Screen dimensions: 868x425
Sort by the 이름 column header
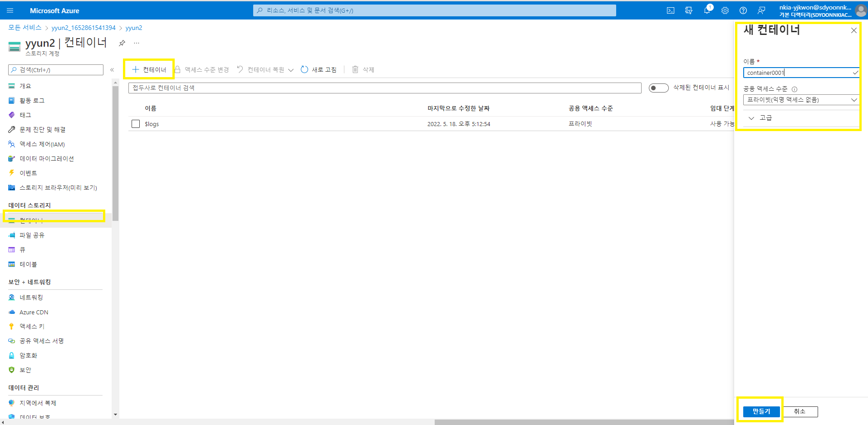pos(151,108)
